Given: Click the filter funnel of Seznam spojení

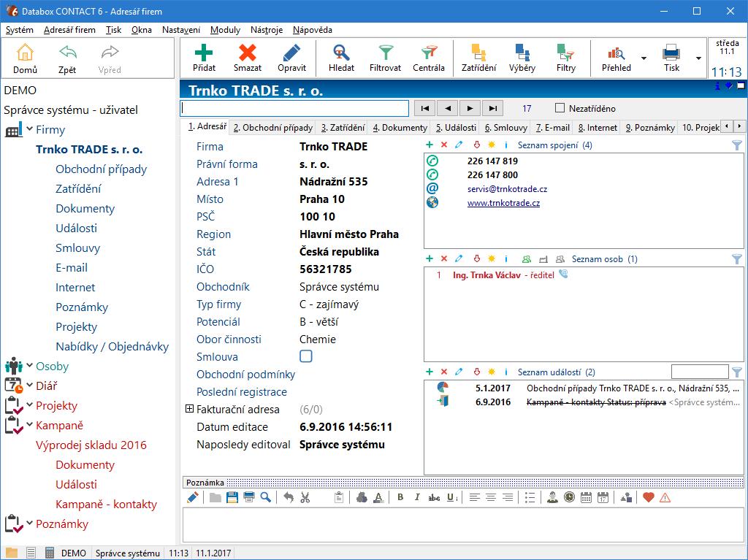Looking at the screenshot, I should coord(736,145).
